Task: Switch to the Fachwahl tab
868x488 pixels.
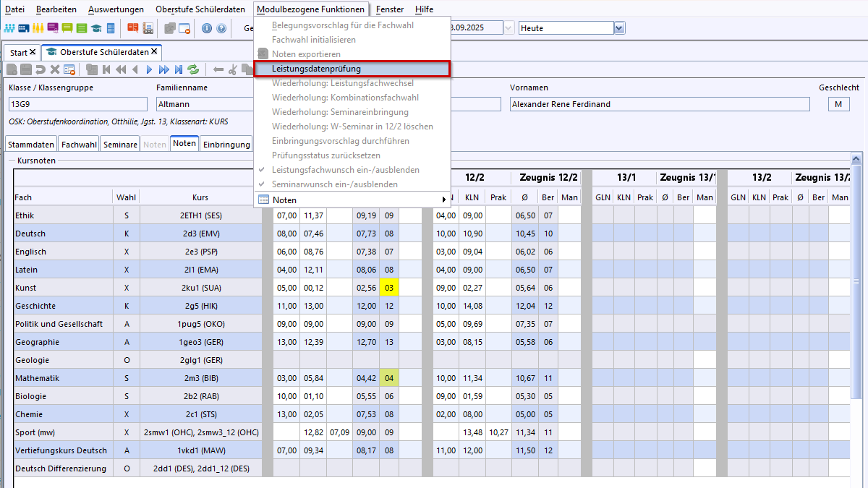Action: pos(79,144)
